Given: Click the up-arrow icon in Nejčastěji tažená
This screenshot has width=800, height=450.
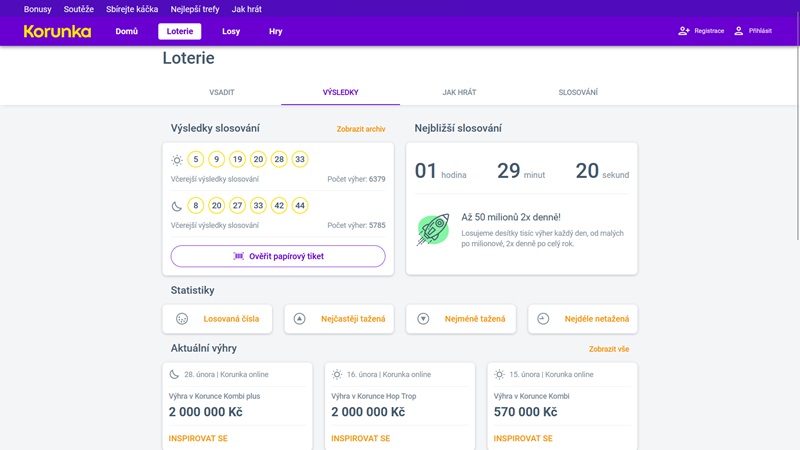Looking at the screenshot, I should point(299,319).
